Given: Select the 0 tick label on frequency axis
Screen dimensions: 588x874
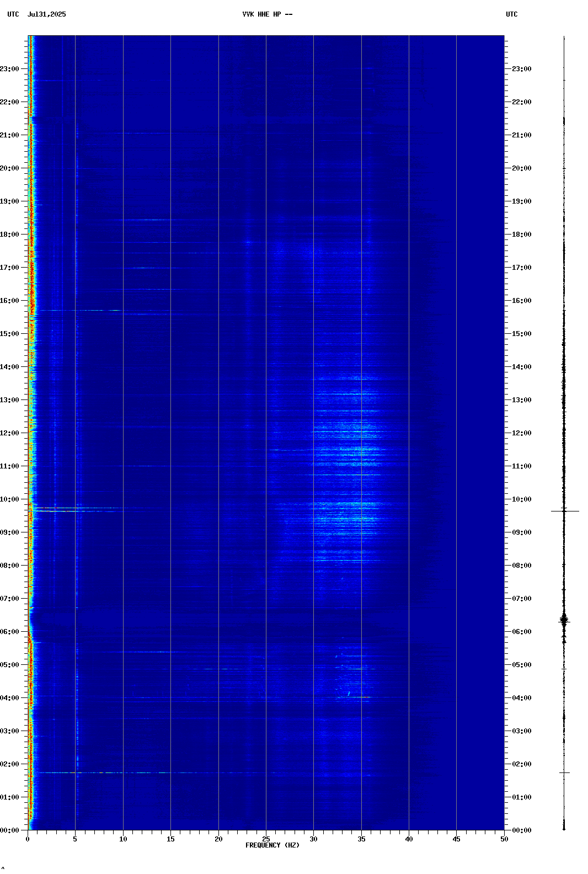Looking at the screenshot, I should (28, 839).
